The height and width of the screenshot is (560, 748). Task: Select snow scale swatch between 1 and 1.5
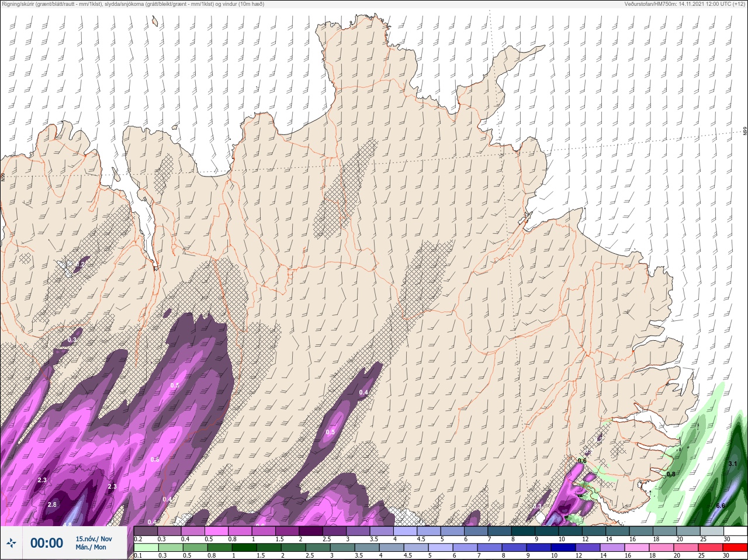click(264, 531)
